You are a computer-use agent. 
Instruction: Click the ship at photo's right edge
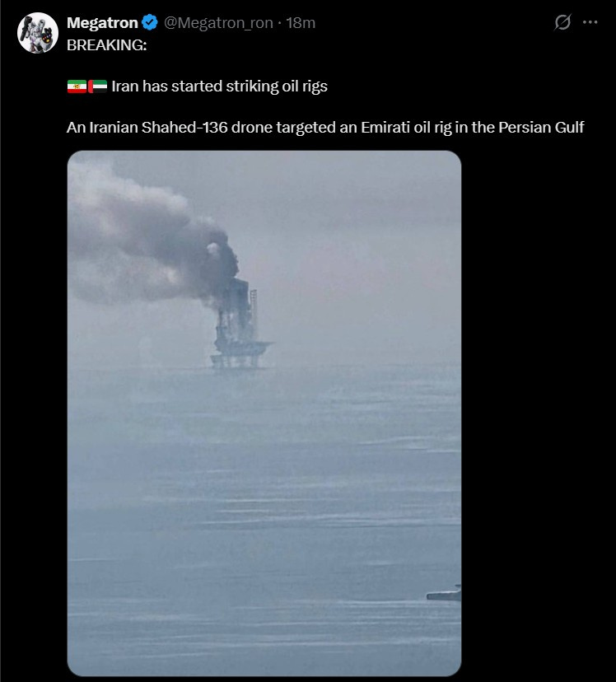[x=444, y=594]
